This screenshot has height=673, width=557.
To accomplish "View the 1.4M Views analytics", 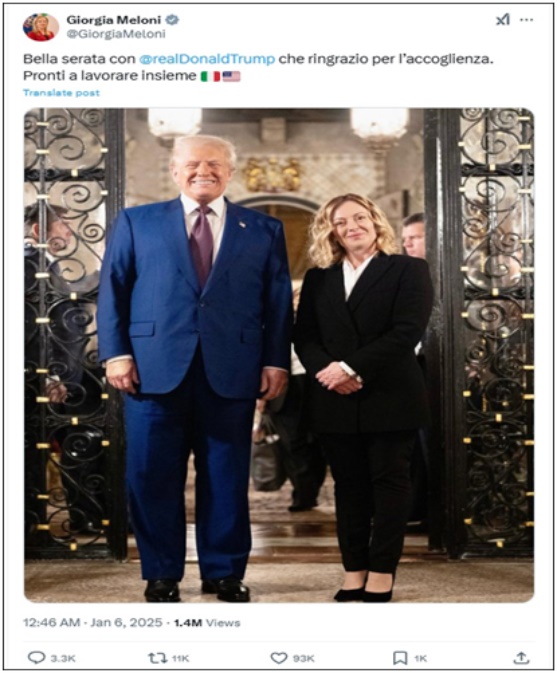I will point(207,623).
